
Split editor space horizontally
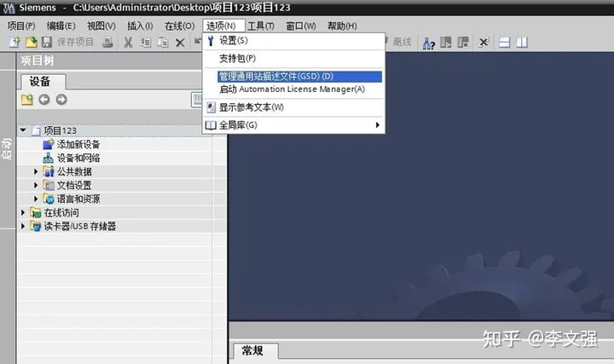[x=504, y=42]
